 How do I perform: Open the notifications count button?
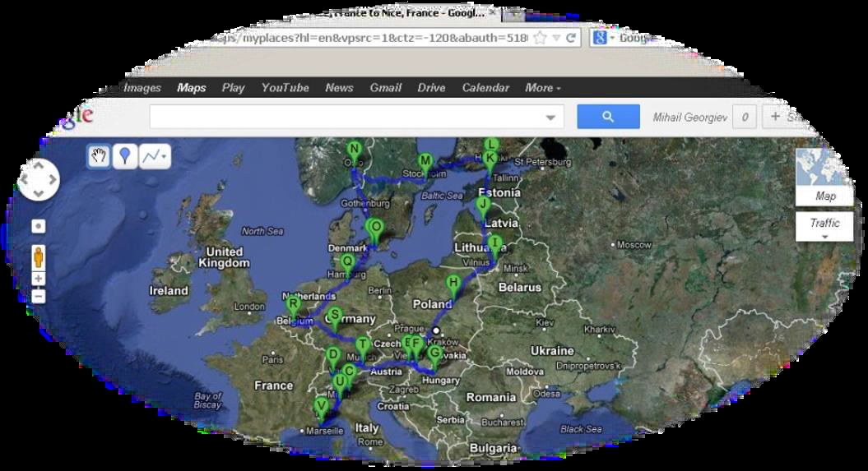pos(744,118)
